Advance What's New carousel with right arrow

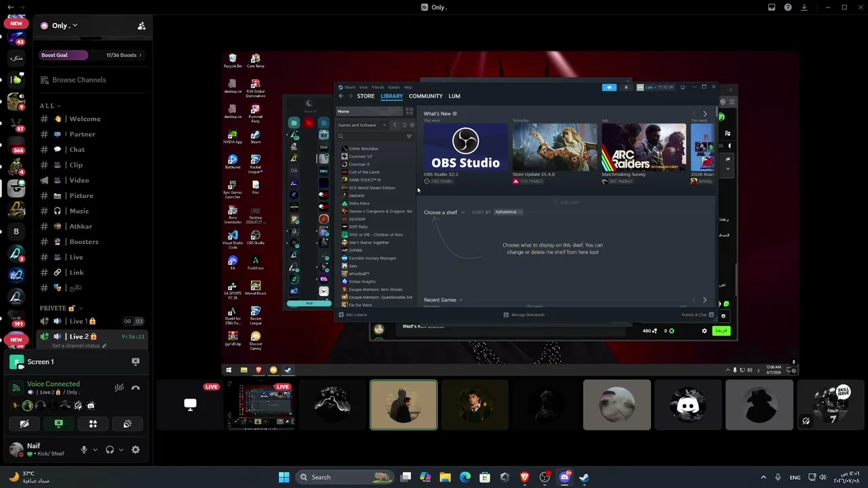tap(705, 114)
